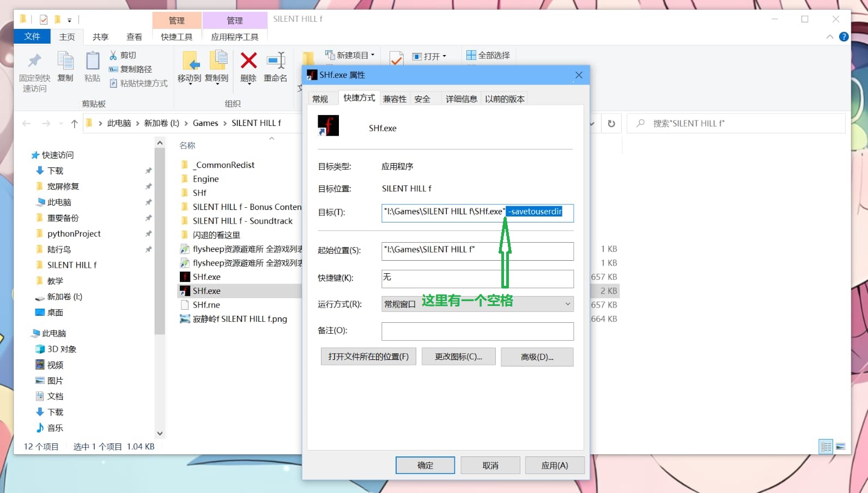Select 音乐 in navigation pane
The width and height of the screenshot is (868, 493).
(55, 428)
